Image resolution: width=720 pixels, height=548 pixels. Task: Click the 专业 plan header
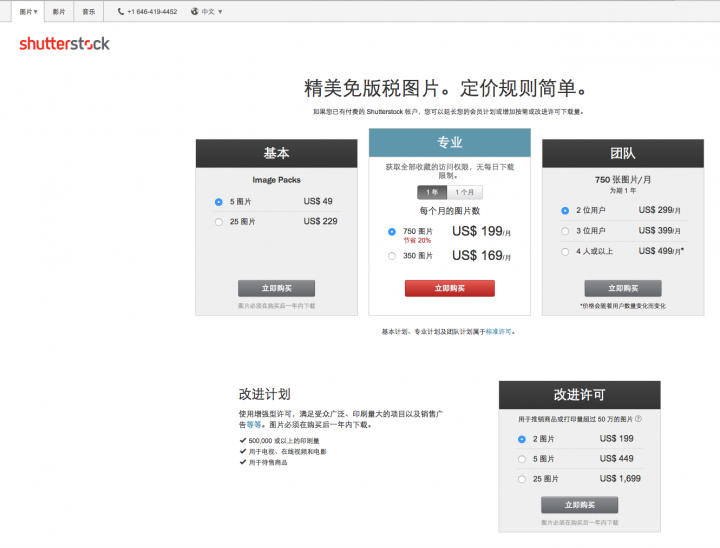[x=450, y=142]
